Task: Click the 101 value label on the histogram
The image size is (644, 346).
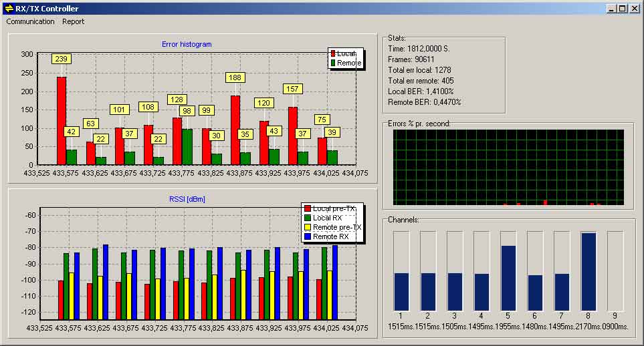Action: [x=119, y=110]
